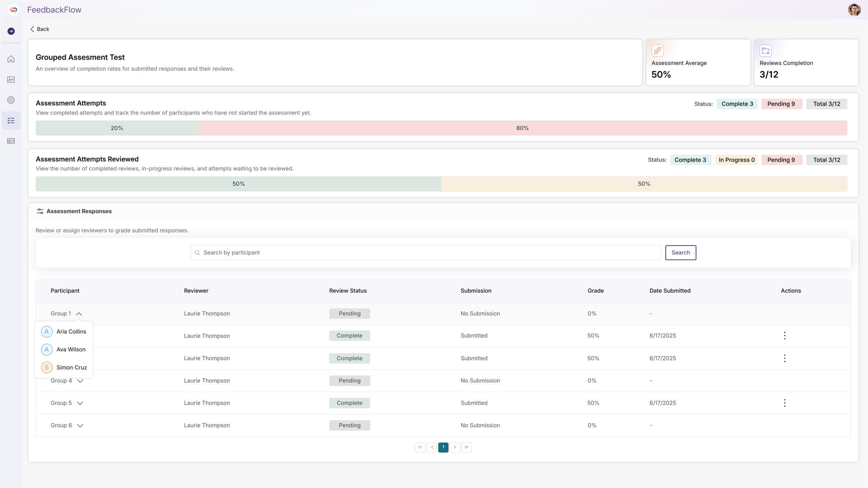The width and height of the screenshot is (868, 488).
Task: Focus the Search by participant field
Action: tap(426, 252)
